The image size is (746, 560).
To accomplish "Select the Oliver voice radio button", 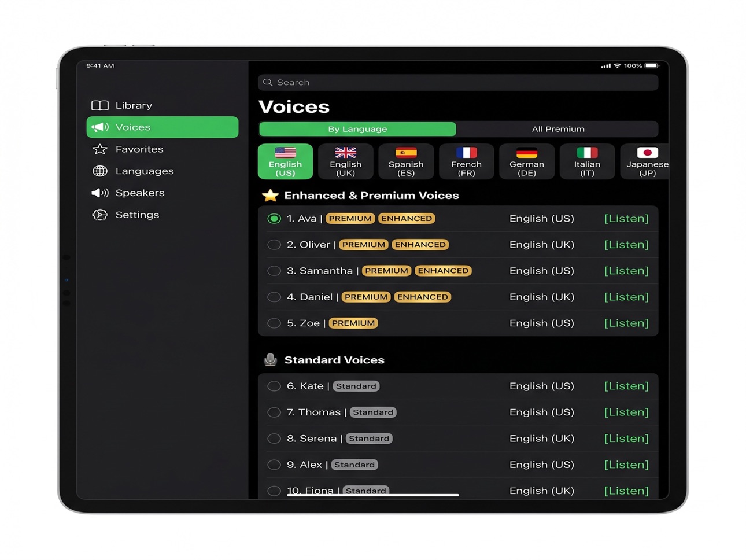I will 274,245.
